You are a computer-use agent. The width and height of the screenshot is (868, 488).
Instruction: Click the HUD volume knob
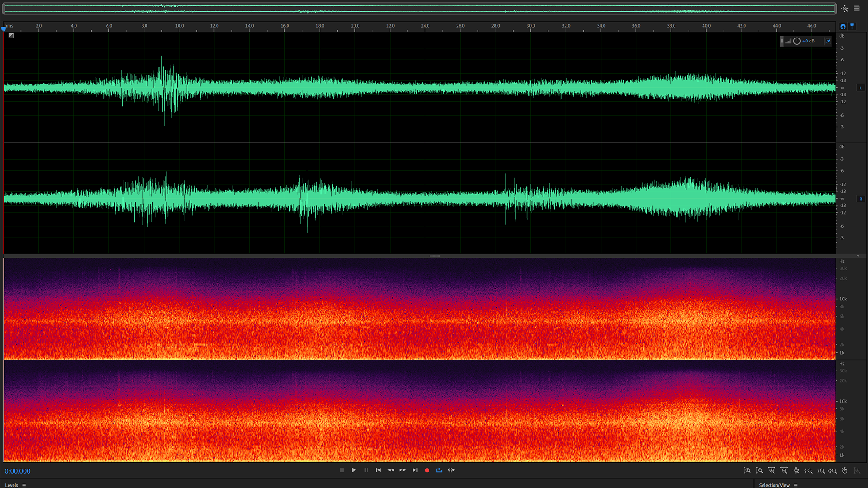tap(797, 41)
